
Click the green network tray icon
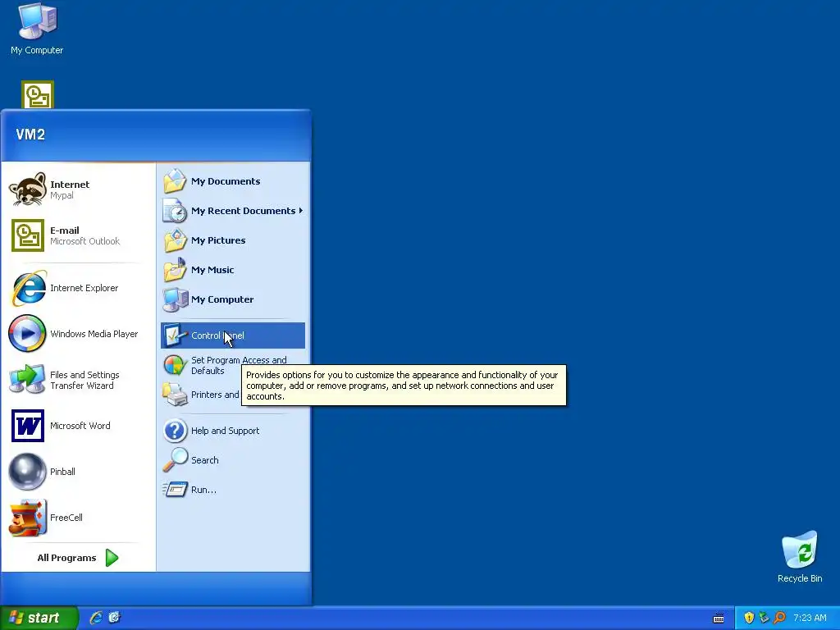click(764, 618)
